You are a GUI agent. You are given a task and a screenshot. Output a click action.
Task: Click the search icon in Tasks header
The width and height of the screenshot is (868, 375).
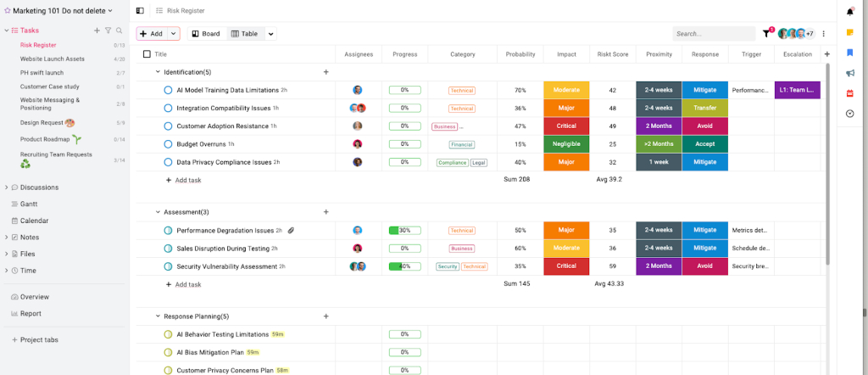click(120, 31)
